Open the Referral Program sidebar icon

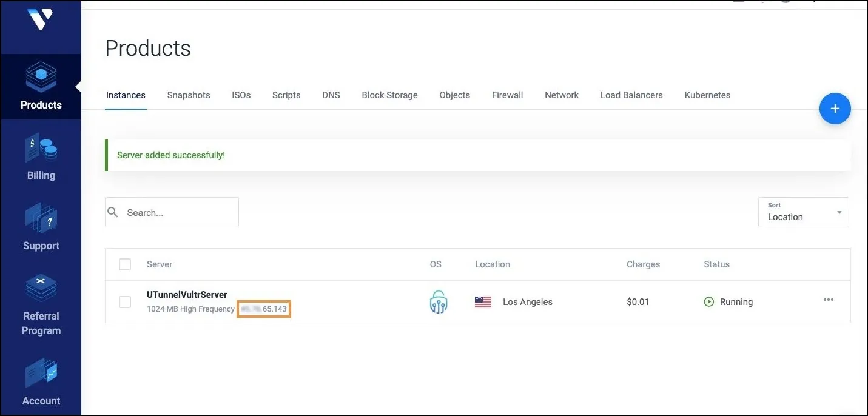point(41,289)
